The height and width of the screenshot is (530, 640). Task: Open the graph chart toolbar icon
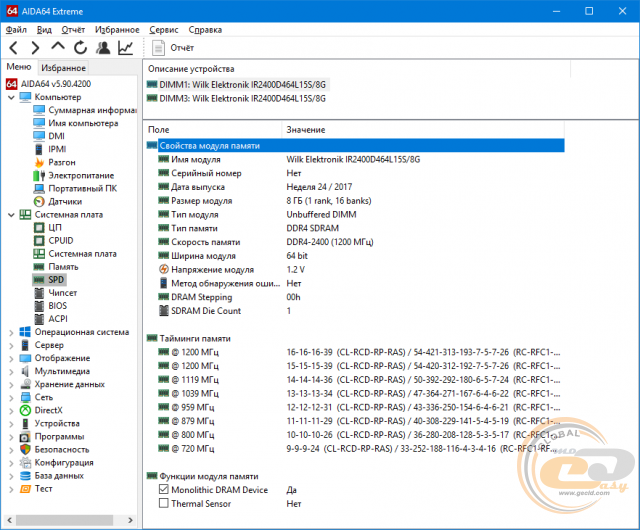[125, 48]
